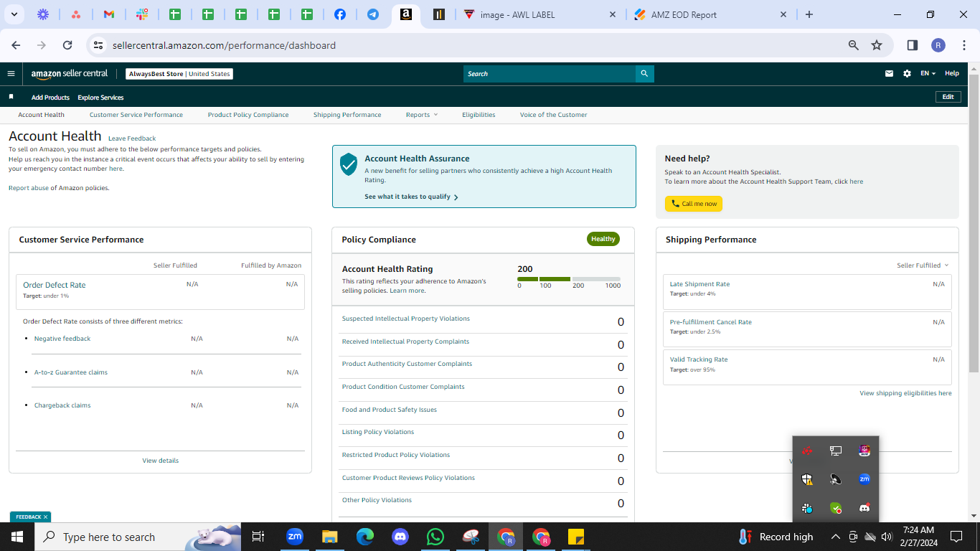Screen dimensions: 980x551
Task: Open Suspected Intellectual Property Violations
Action: [x=406, y=319]
